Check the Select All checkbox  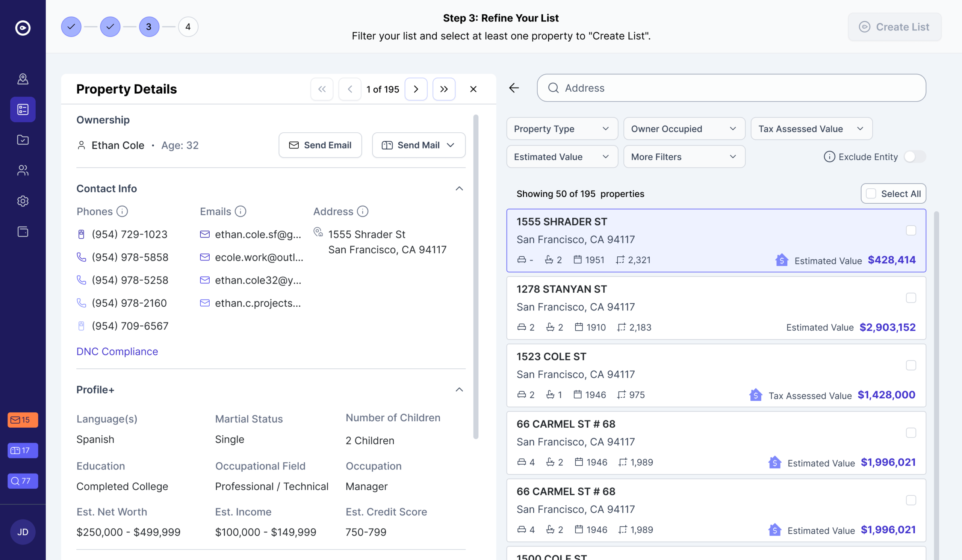click(x=871, y=194)
